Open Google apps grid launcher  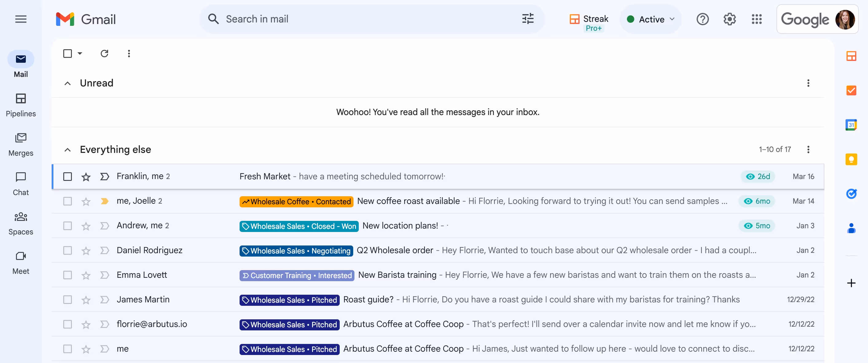pyautogui.click(x=757, y=19)
